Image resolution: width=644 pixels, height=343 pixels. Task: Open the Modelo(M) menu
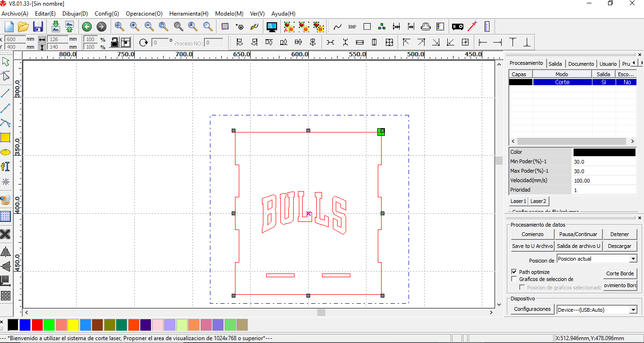click(x=229, y=14)
